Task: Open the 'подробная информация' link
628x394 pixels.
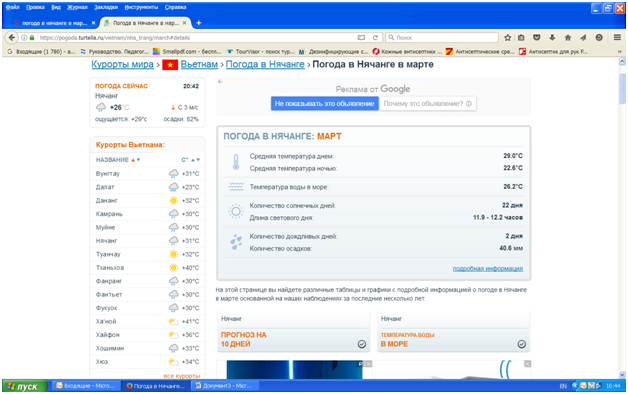Action: [x=488, y=268]
